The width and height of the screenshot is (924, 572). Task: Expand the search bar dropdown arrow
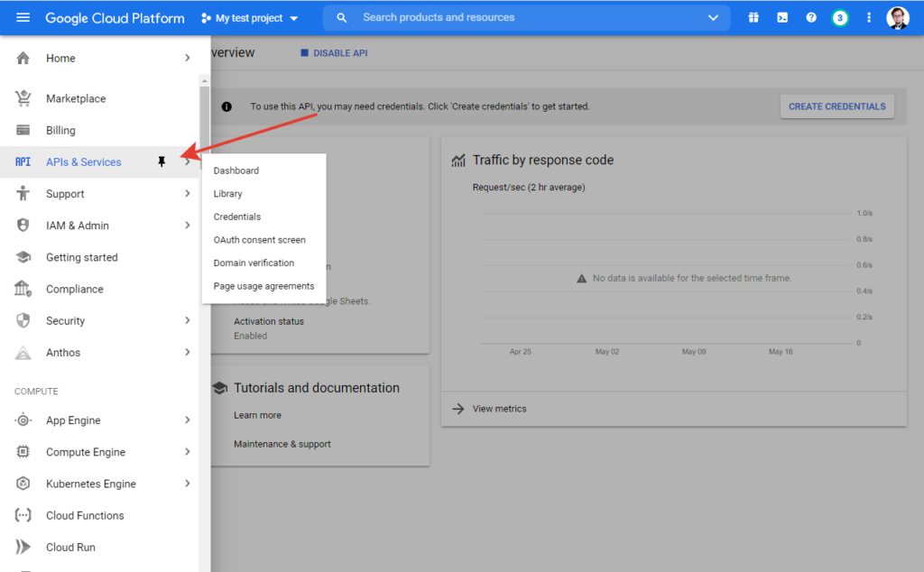click(714, 18)
